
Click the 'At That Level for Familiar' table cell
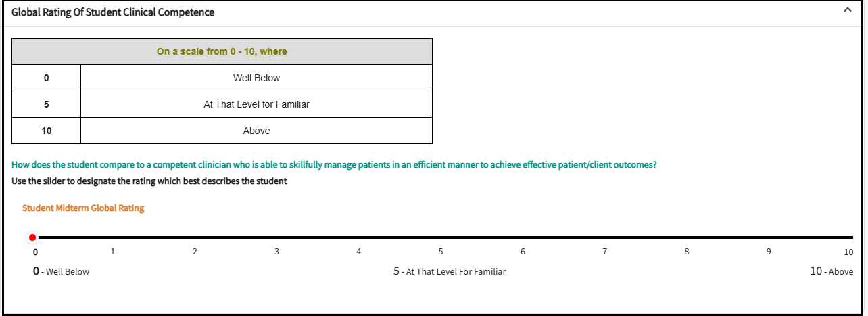[x=256, y=104]
